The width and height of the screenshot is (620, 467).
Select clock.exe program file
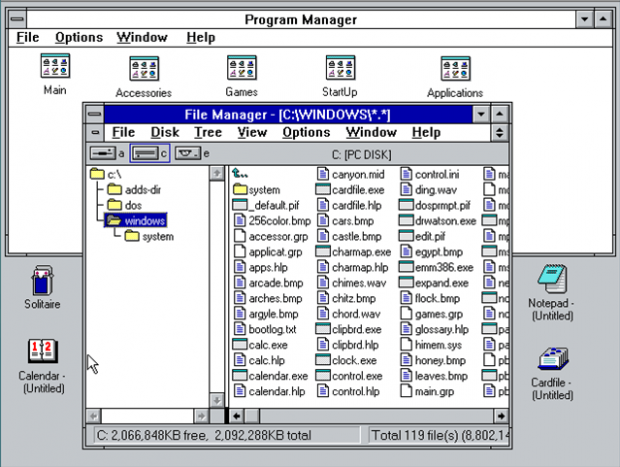click(x=346, y=360)
